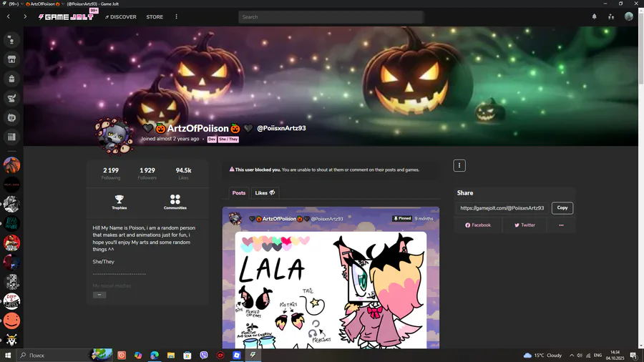
Task: Open the skull pirate flag community icon
Action: 11,340
